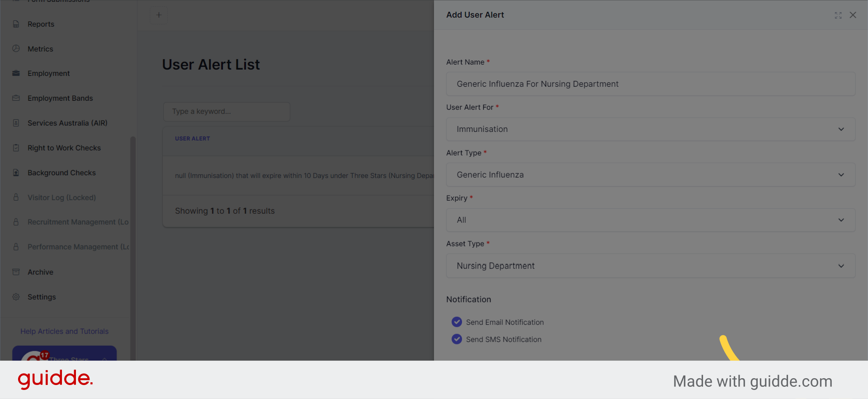Open Help Articles and Tutorials link
The image size is (868, 399).
[x=64, y=331]
